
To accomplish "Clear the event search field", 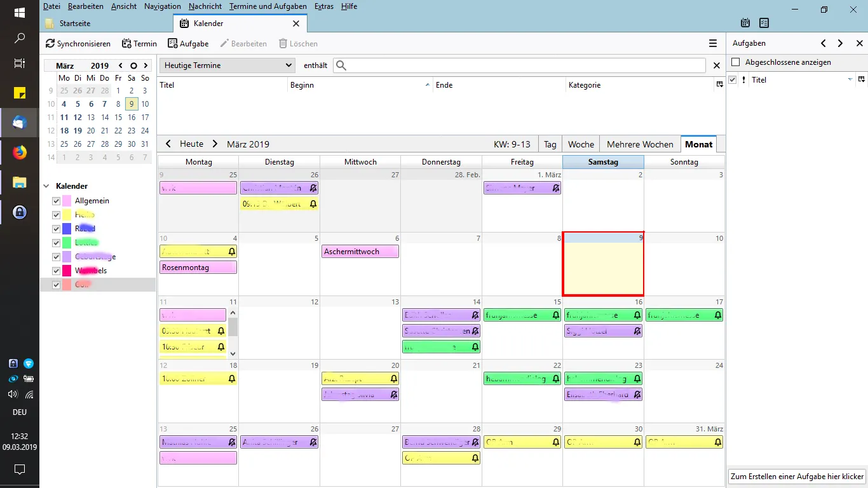I will [717, 65].
